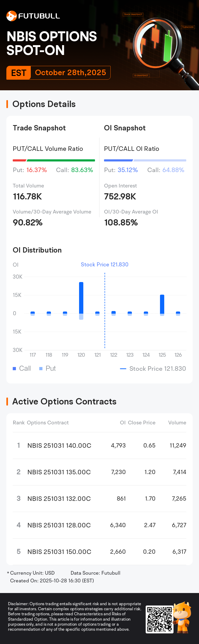Click the October 28th, 2025 date label
Screen dimensions: 199x644
point(70,73)
